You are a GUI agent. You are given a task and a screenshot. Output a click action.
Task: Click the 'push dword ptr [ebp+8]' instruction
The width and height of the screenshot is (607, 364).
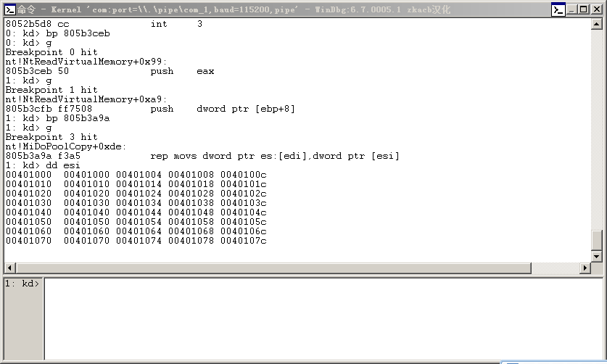(223, 109)
